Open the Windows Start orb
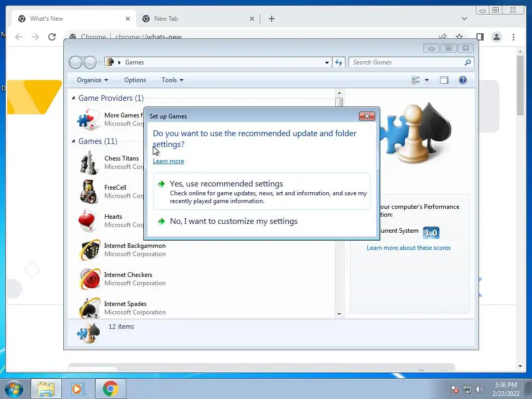Viewport: 532px width, 399px height. (14, 389)
